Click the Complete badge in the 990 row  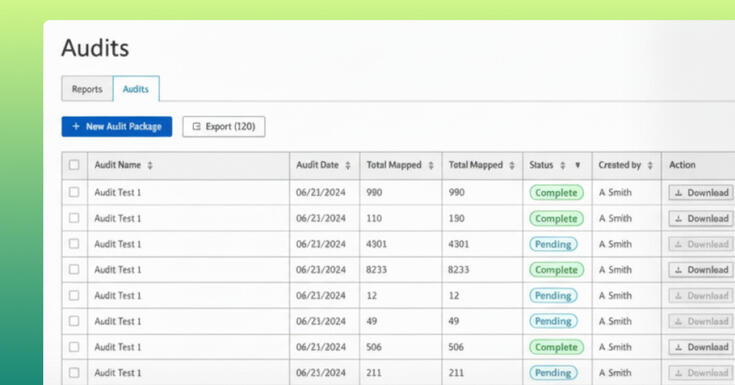pyautogui.click(x=556, y=193)
